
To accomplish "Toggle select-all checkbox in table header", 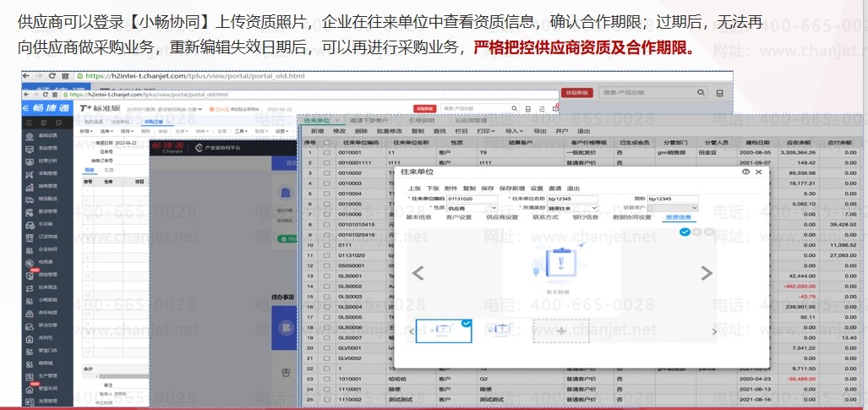I will [327, 142].
